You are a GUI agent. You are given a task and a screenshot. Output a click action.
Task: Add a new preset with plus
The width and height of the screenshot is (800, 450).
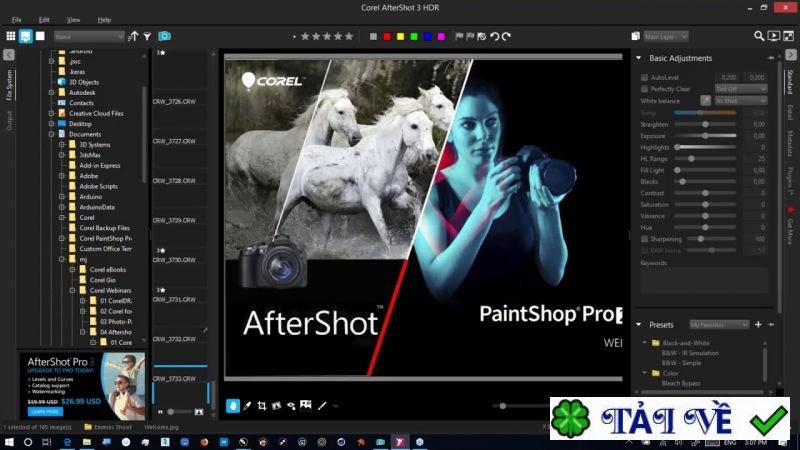click(758, 324)
